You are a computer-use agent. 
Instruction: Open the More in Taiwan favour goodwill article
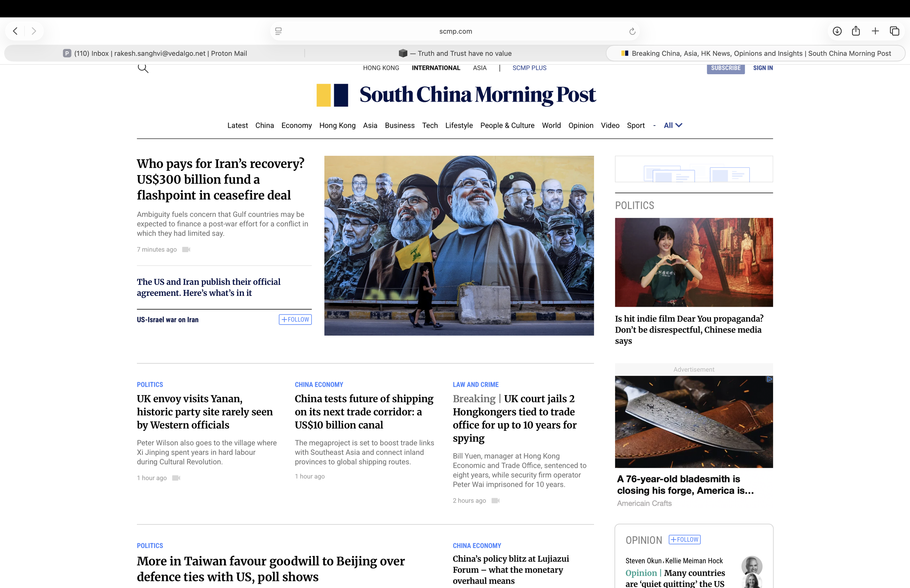pos(271,569)
